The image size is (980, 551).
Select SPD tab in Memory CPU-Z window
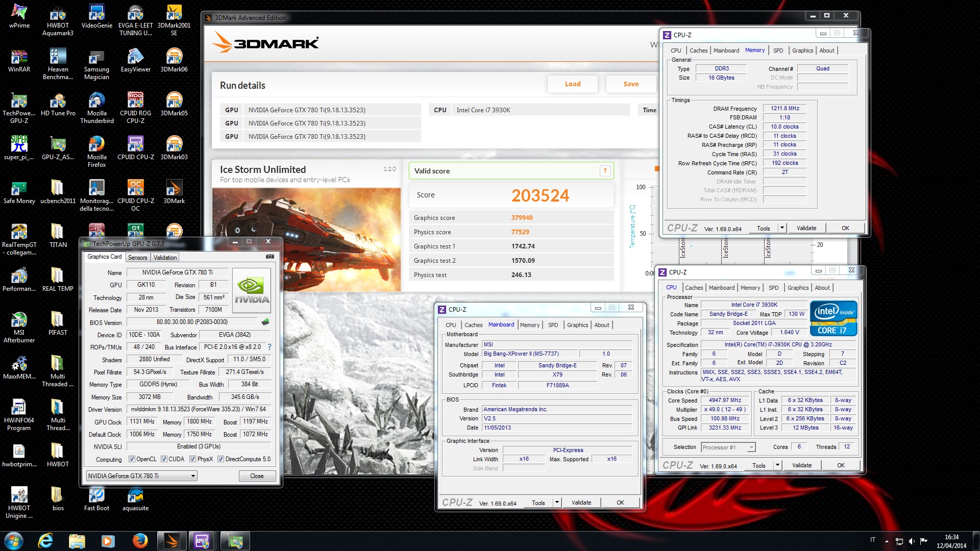pos(778,51)
